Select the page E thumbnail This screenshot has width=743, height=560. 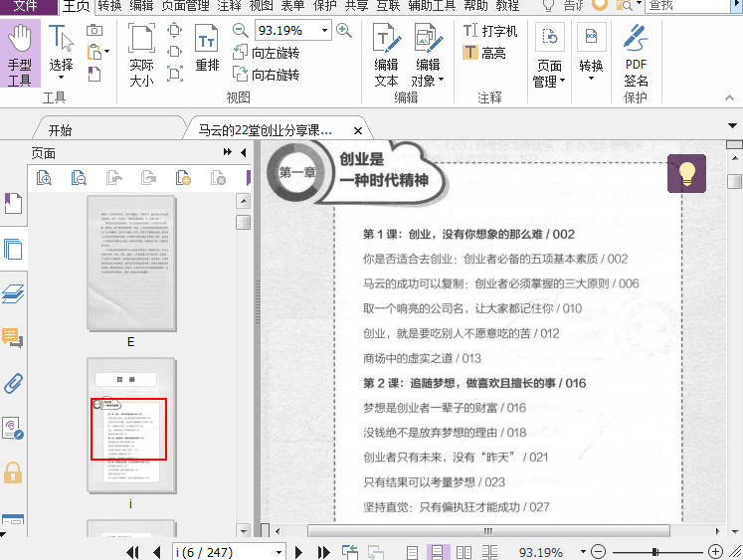(131, 264)
